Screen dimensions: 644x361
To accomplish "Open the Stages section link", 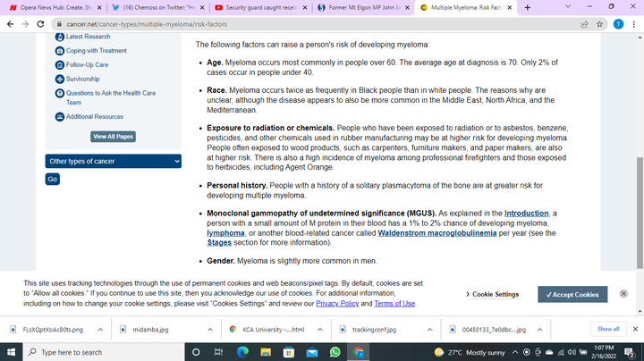I will coord(219,242).
